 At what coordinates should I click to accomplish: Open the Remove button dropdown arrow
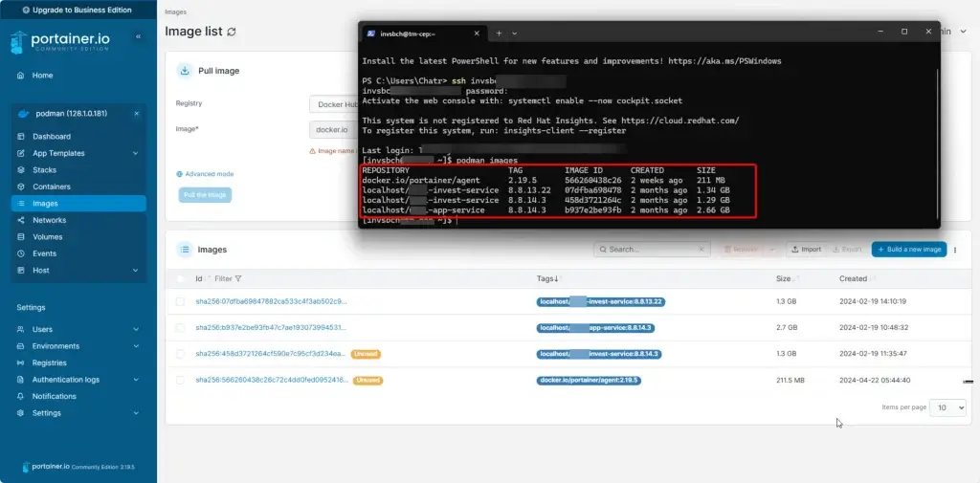tap(772, 250)
